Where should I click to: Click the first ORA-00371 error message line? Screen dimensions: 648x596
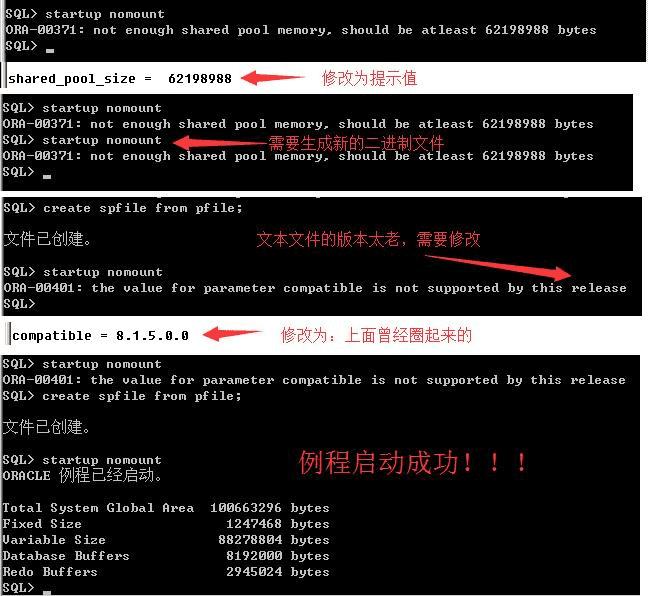pos(301,30)
